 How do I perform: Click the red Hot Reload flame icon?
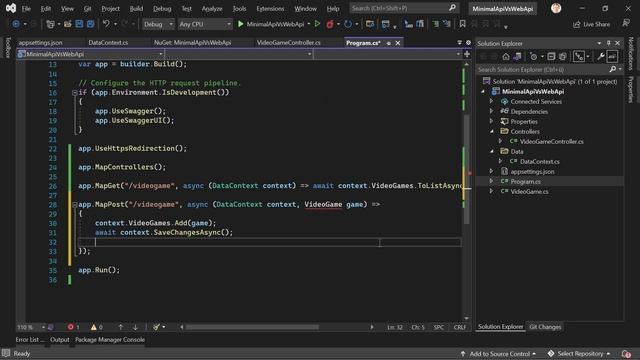coord(330,24)
